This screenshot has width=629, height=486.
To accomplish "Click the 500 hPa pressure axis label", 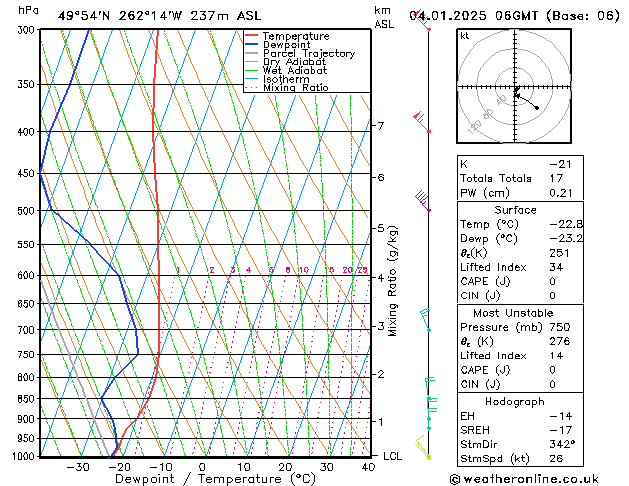I will coord(26,211).
